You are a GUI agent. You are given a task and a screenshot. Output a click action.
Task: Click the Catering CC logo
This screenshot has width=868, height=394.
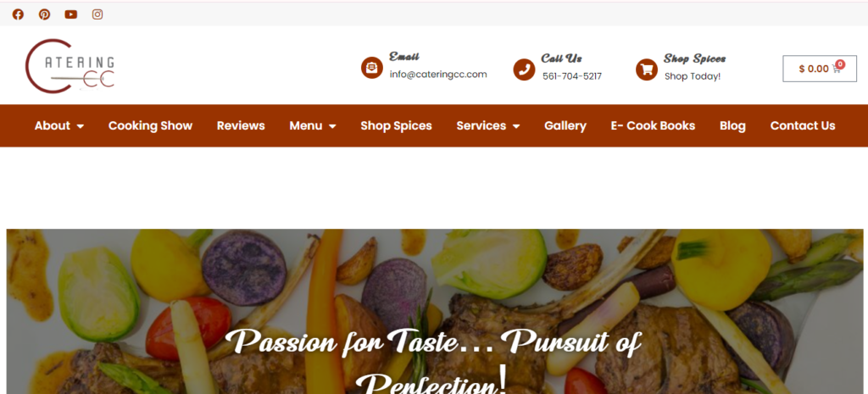coord(70,65)
